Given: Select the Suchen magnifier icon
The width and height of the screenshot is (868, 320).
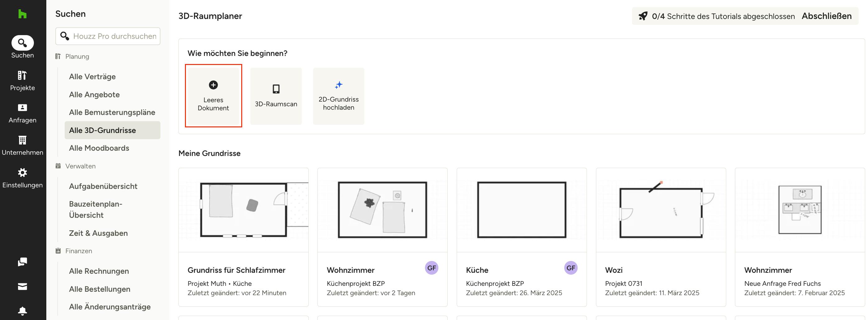Looking at the screenshot, I should pos(22,43).
